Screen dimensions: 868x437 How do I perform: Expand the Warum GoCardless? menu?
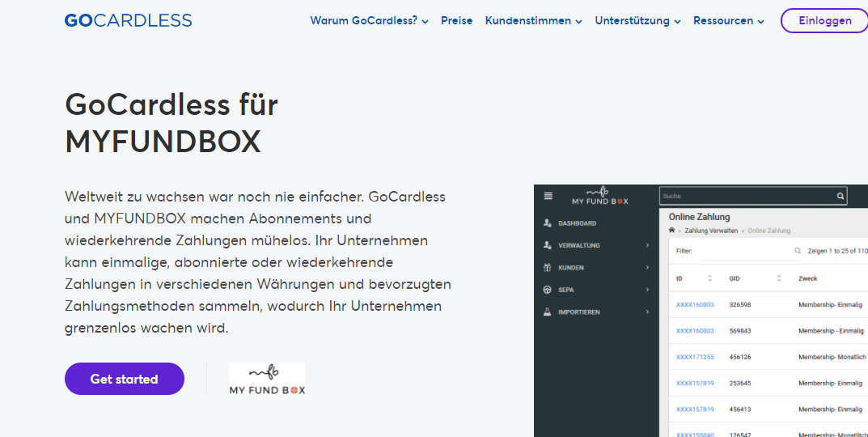[369, 20]
